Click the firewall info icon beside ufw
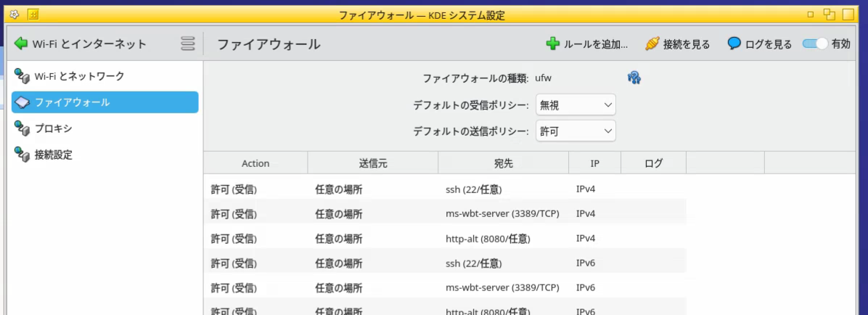 point(634,78)
